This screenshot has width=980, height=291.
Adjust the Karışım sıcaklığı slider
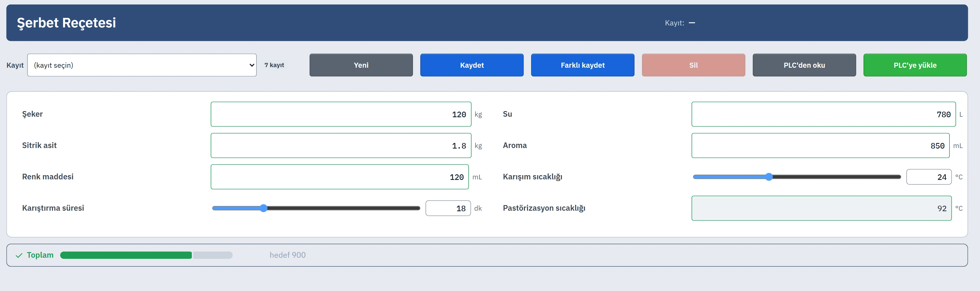tap(797, 177)
